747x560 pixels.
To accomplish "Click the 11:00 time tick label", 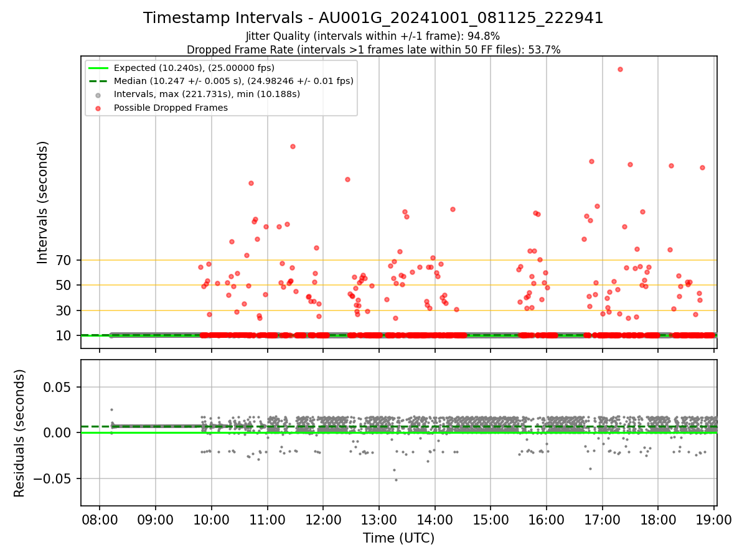I will pos(267,518).
